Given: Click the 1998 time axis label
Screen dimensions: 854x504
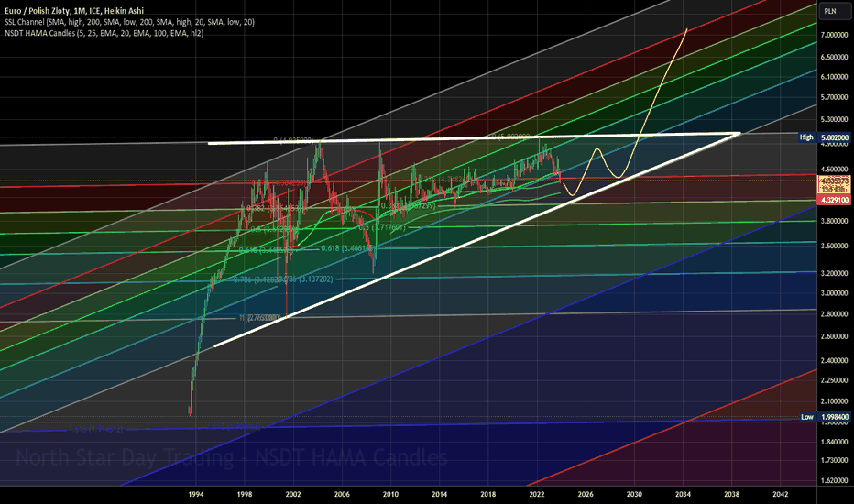Looking at the screenshot, I should pos(245,494).
